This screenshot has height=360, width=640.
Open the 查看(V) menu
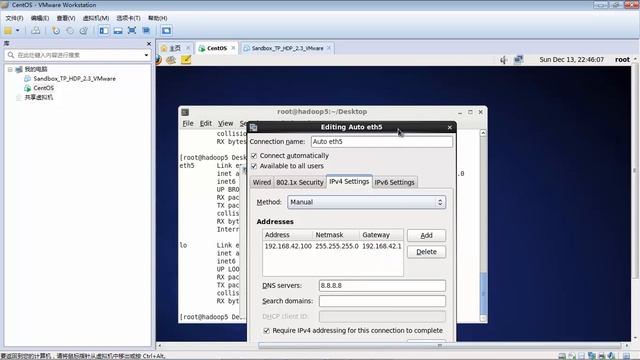point(66,18)
